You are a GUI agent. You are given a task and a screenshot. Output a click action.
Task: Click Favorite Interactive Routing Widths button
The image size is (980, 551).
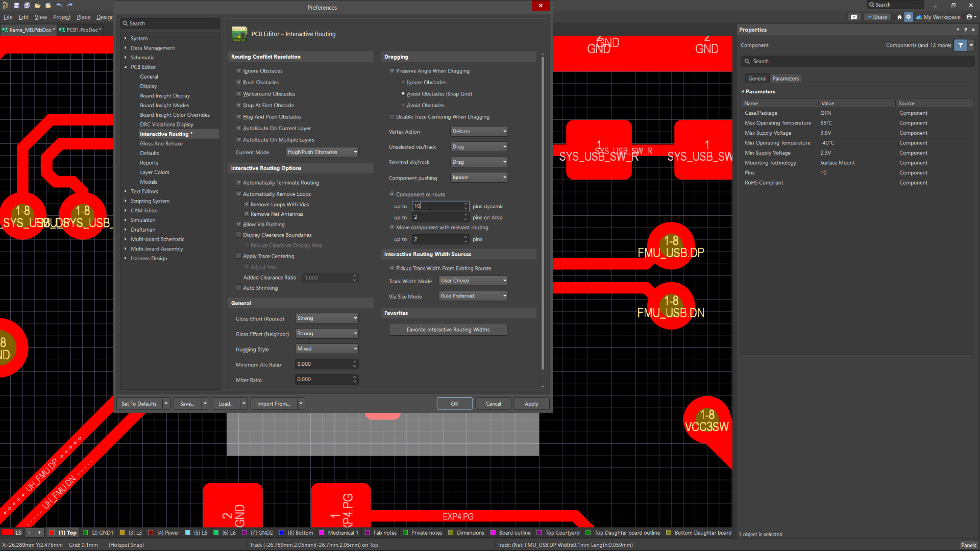point(448,329)
